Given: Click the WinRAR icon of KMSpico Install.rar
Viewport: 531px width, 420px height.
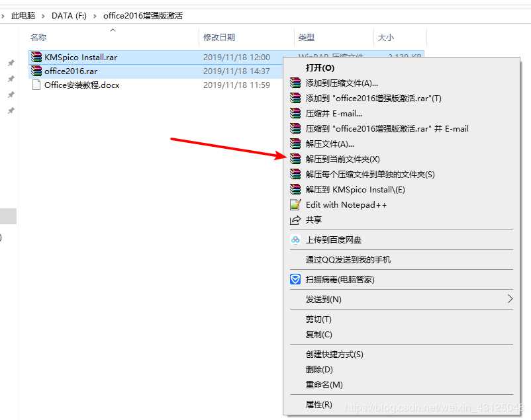Looking at the screenshot, I should pyautogui.click(x=36, y=57).
